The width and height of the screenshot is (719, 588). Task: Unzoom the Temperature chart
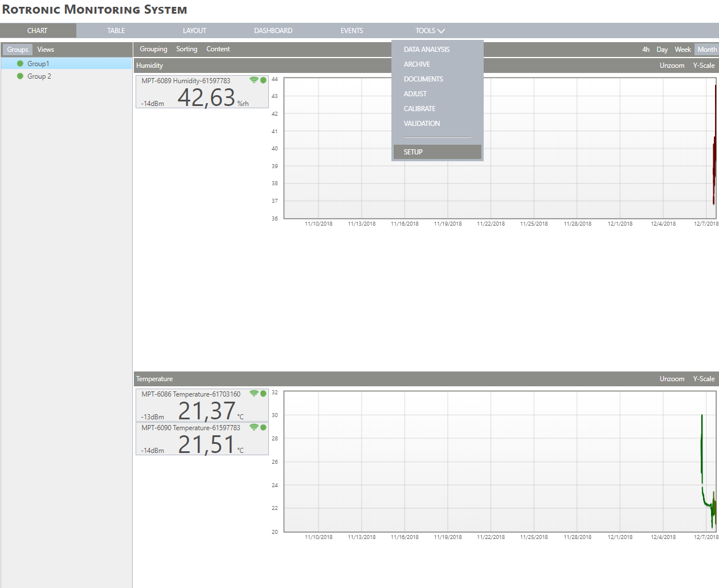click(672, 379)
